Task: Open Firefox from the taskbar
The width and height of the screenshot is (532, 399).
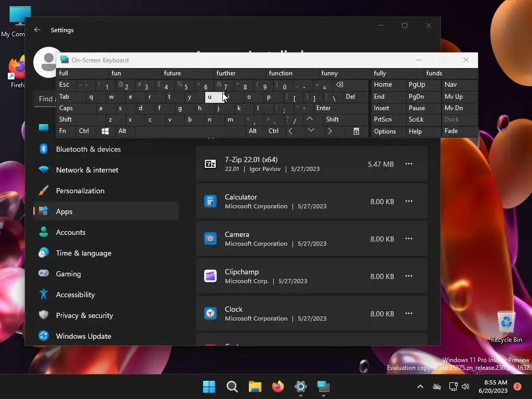Action: click(278, 387)
